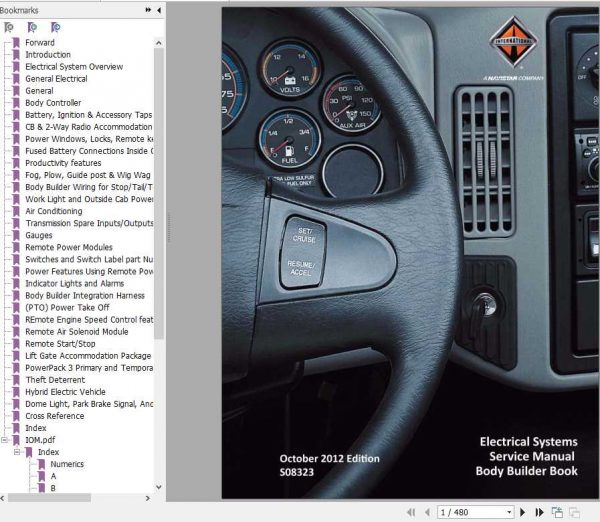Open Switches and Switch Label bookmark
Screen dimensions: 600x522
pos(89,259)
